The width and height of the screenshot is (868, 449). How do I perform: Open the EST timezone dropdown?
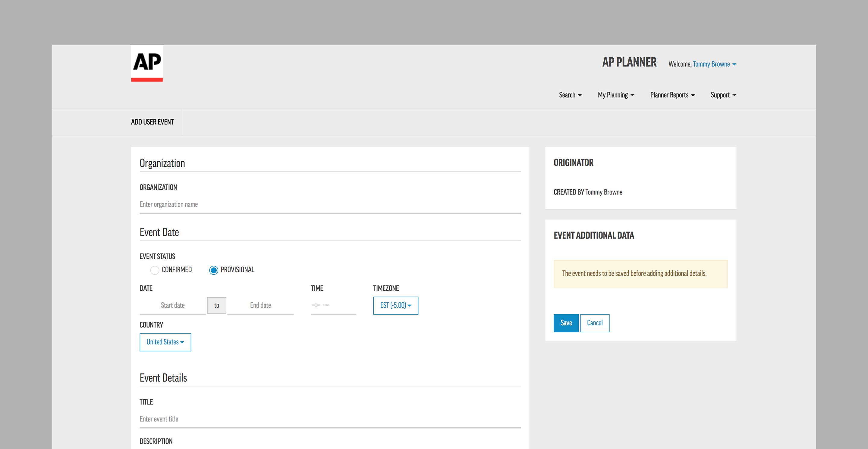[x=396, y=305]
